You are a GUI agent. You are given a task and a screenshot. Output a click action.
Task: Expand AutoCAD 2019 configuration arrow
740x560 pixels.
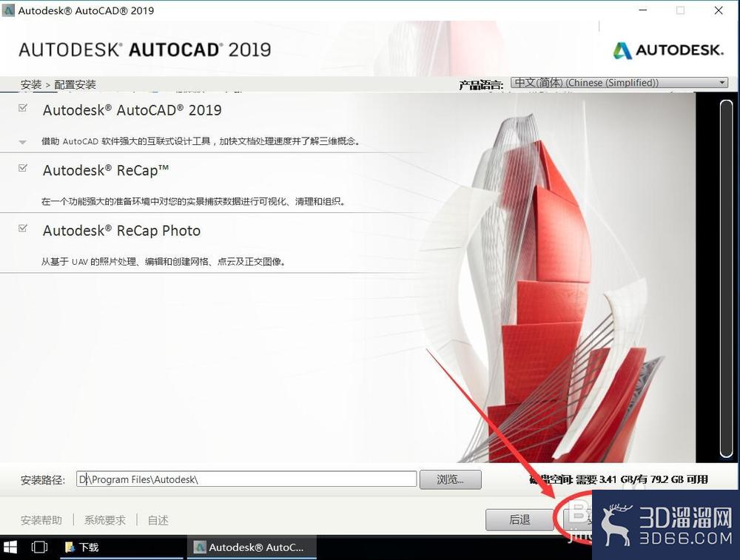tap(22, 141)
